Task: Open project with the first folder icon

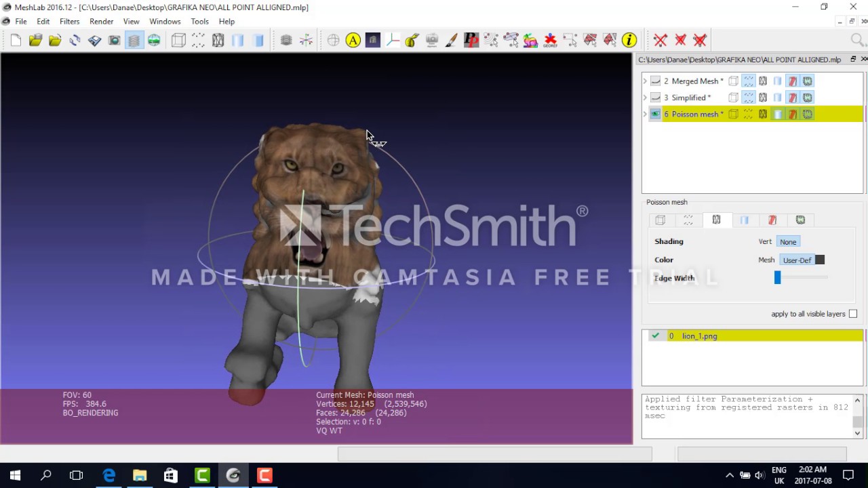Action: (35, 41)
